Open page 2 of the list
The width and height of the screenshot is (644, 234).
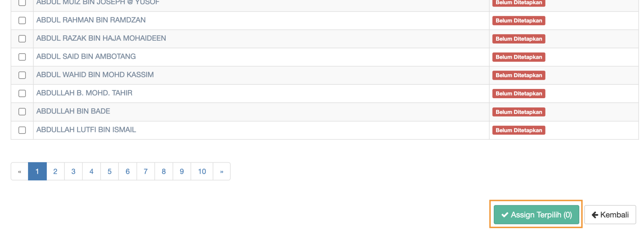point(55,171)
